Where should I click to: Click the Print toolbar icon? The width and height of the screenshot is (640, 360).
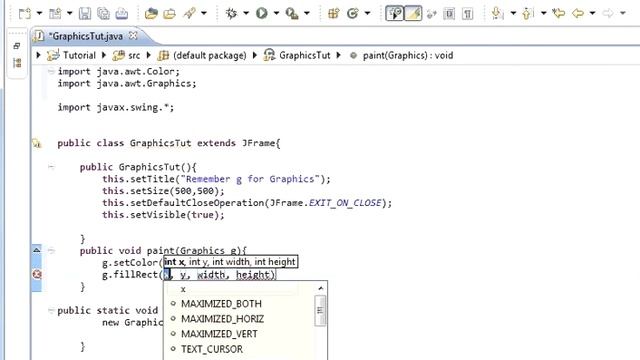pos(122,13)
